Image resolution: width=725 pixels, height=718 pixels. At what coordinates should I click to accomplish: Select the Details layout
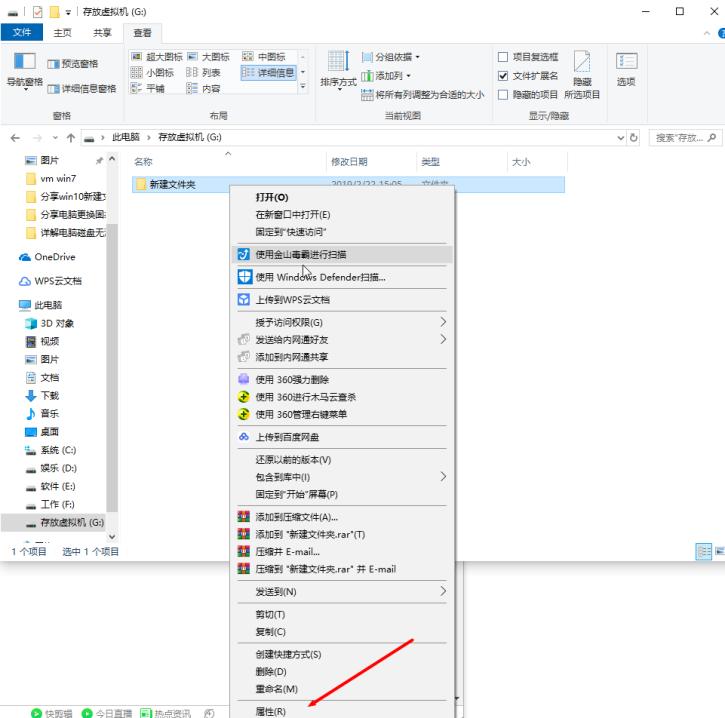tap(268, 73)
